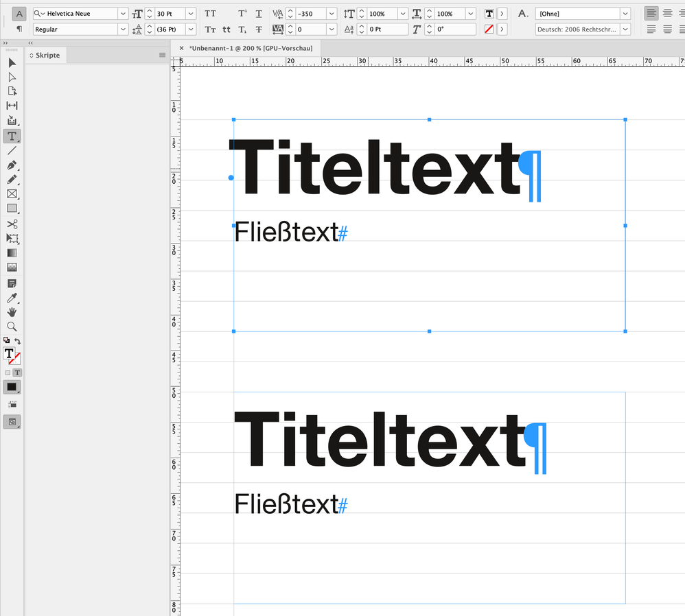This screenshot has width=685, height=616.
Task: Set formatting affects container
Action: coord(8,373)
